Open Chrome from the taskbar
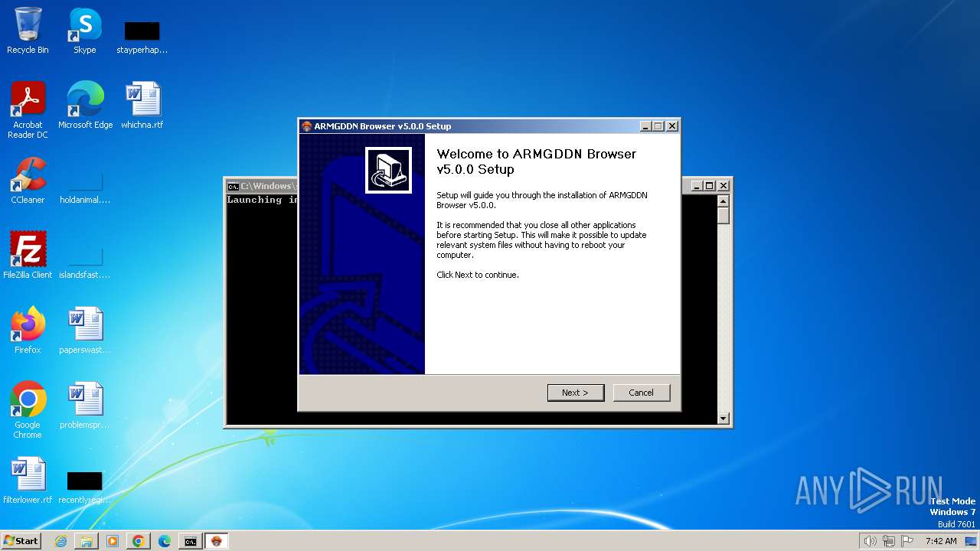This screenshot has height=551, width=980. (x=139, y=541)
